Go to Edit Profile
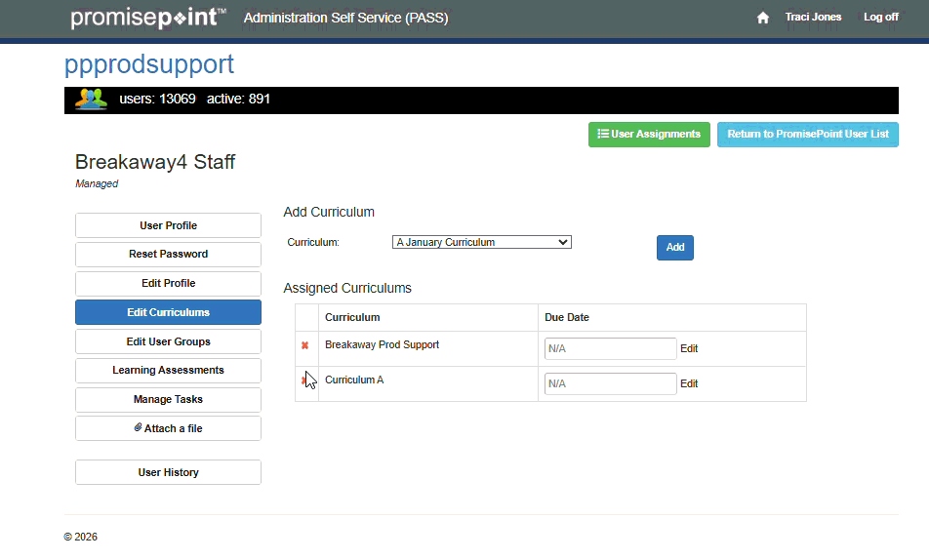The image size is (929, 560). 168,284
